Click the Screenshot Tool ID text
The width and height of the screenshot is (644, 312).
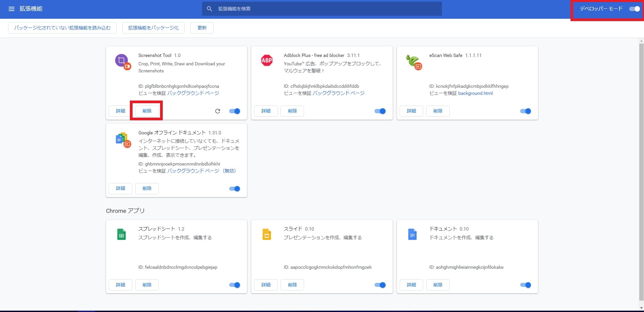179,86
